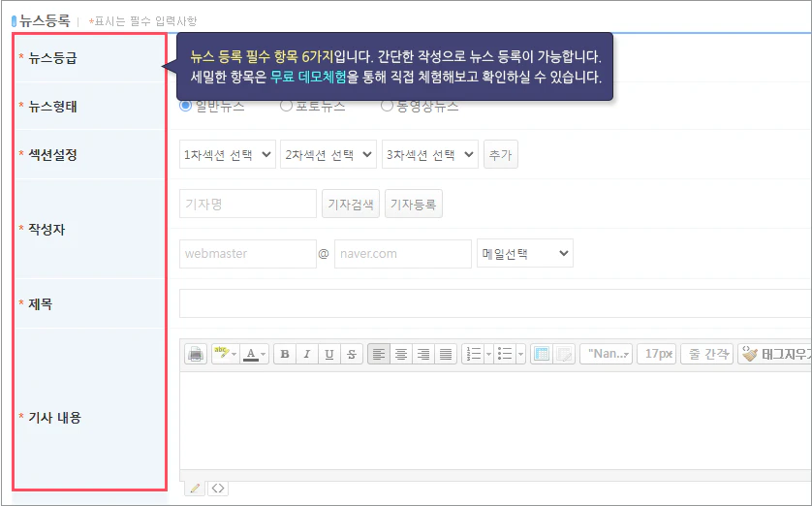Switch to the pencil editor mode tab
812x506 pixels.
[x=195, y=488]
